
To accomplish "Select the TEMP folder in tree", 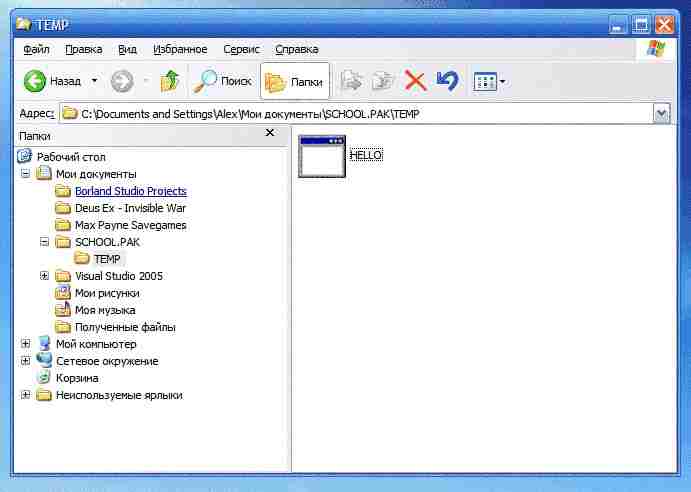I will (107, 259).
